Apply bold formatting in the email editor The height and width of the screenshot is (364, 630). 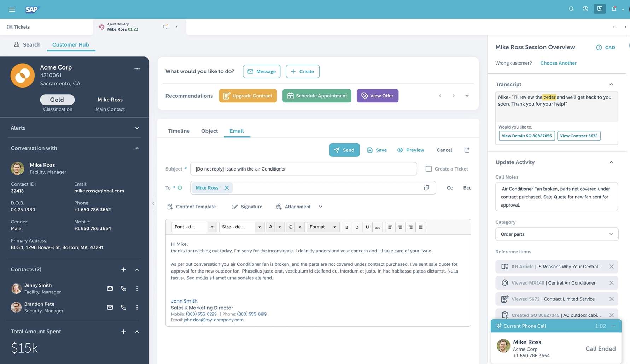click(x=346, y=227)
